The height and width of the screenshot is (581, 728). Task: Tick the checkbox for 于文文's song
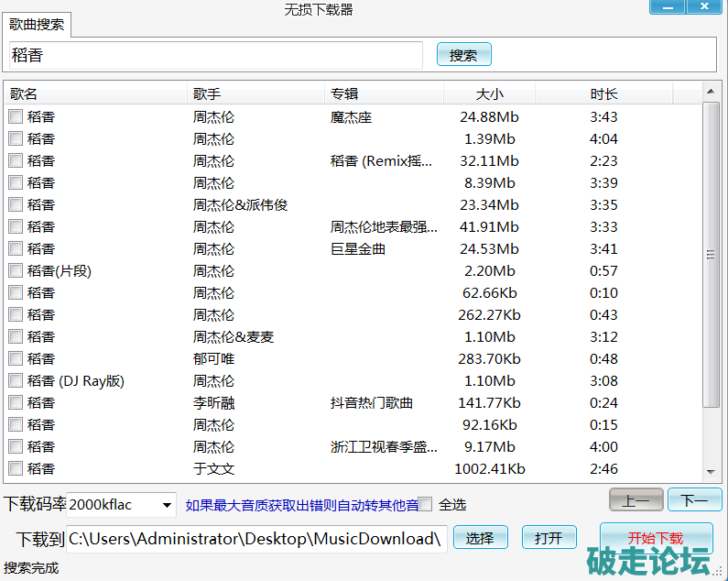[16, 469]
